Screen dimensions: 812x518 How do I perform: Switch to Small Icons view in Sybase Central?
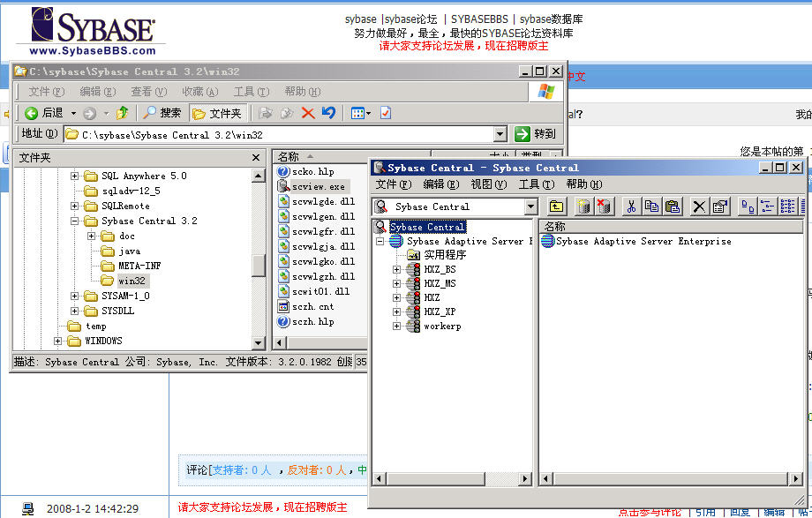pos(768,206)
